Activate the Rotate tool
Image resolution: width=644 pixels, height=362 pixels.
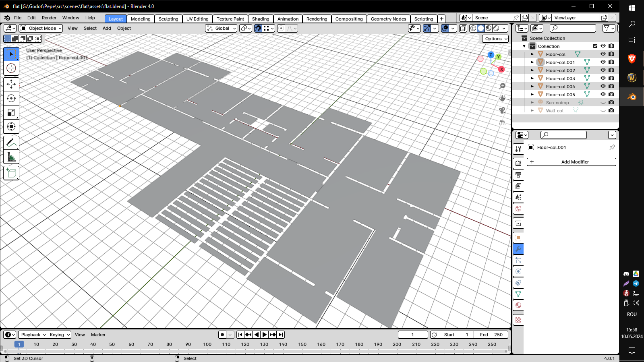click(x=11, y=99)
